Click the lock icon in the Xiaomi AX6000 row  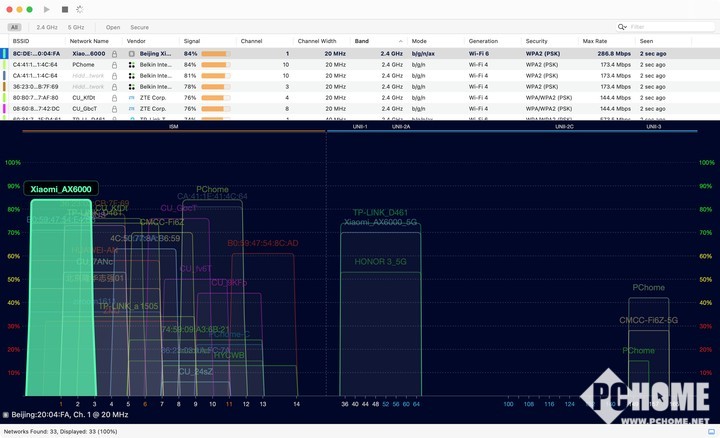point(114,54)
